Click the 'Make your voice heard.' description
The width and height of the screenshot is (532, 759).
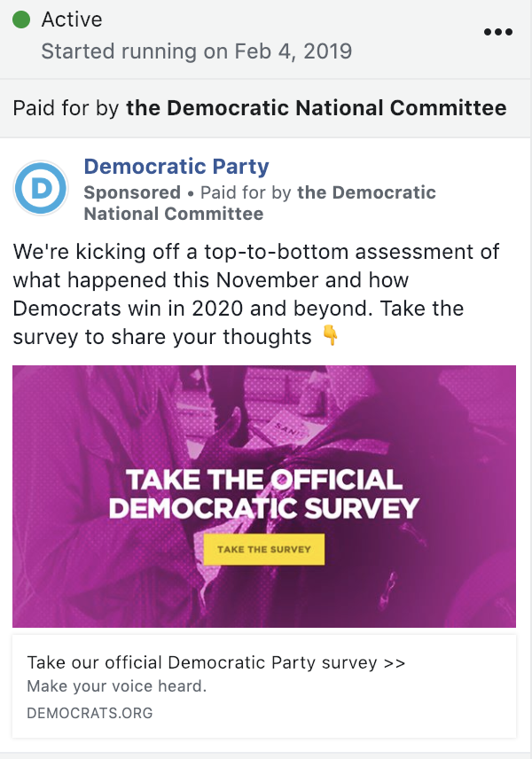coord(116,686)
